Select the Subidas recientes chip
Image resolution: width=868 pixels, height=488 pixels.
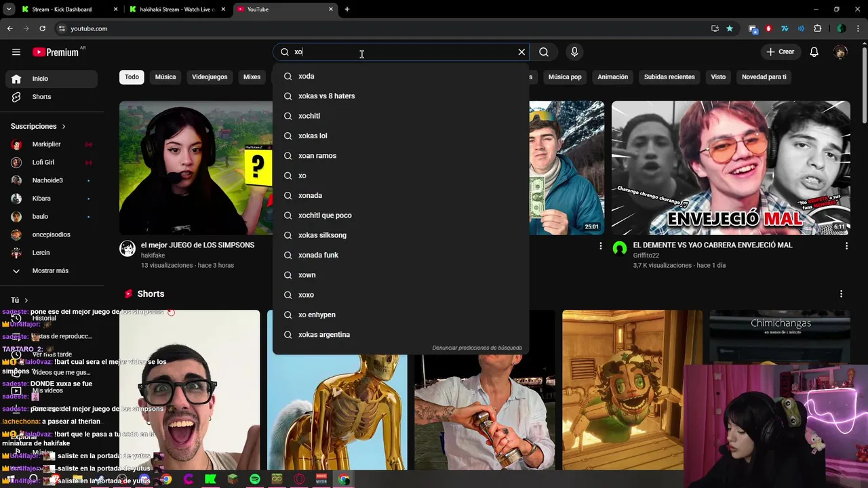669,77
